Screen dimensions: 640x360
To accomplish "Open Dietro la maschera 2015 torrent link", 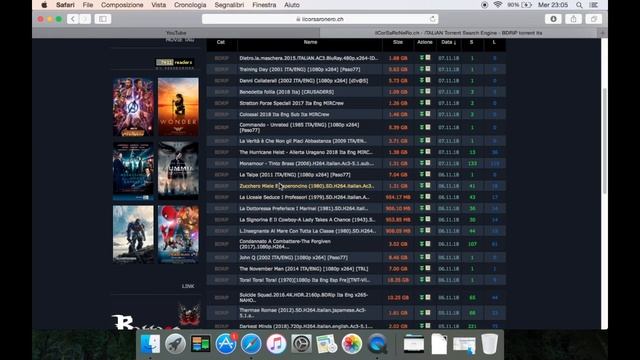I will [x=309, y=58].
